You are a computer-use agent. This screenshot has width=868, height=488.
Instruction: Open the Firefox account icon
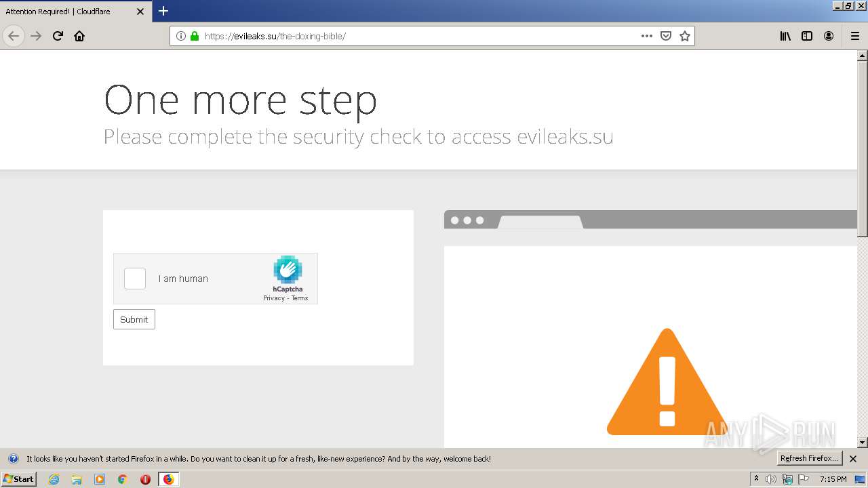click(829, 36)
